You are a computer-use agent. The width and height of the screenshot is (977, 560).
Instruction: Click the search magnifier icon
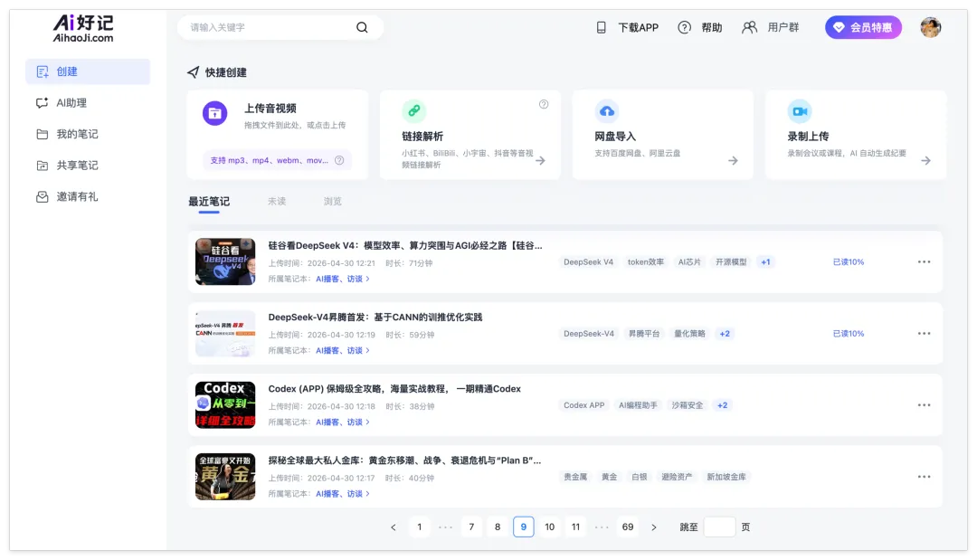click(x=362, y=27)
